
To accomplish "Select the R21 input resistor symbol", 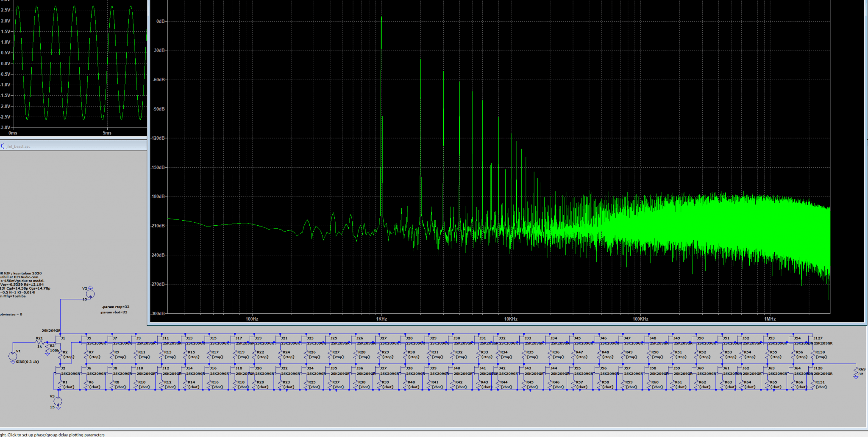I will coord(40,342).
